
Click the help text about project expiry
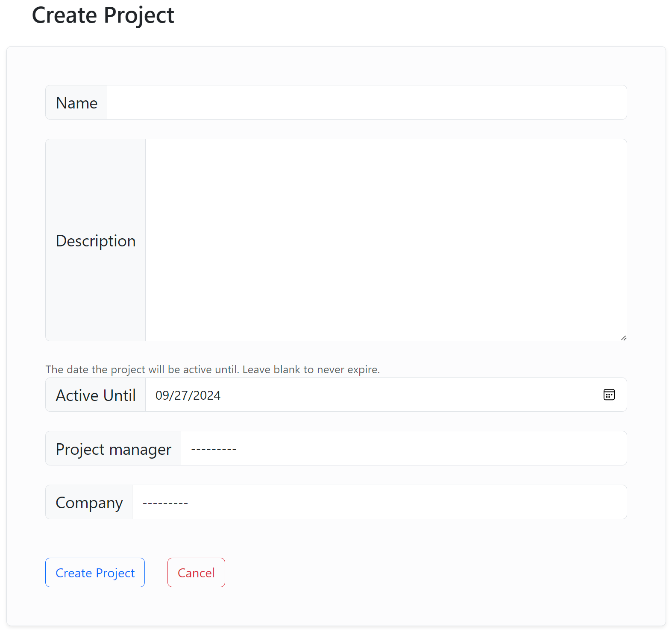(212, 369)
